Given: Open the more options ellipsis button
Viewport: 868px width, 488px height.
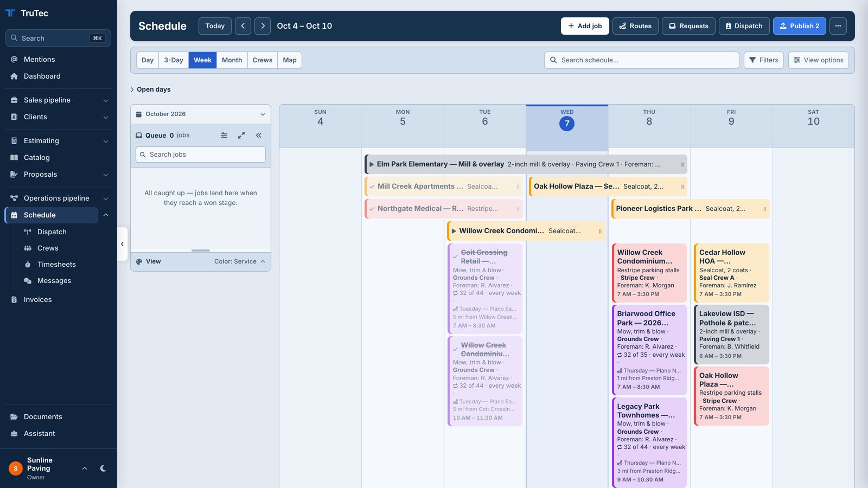Looking at the screenshot, I should [838, 26].
